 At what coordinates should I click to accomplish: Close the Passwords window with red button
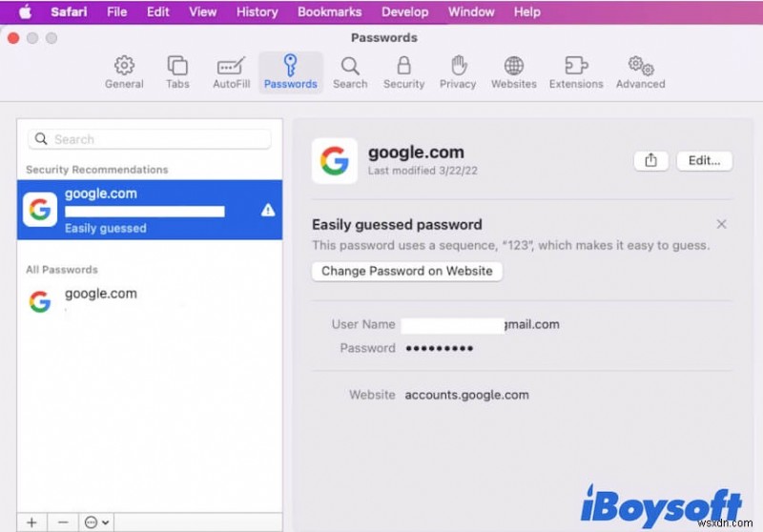tap(13, 38)
